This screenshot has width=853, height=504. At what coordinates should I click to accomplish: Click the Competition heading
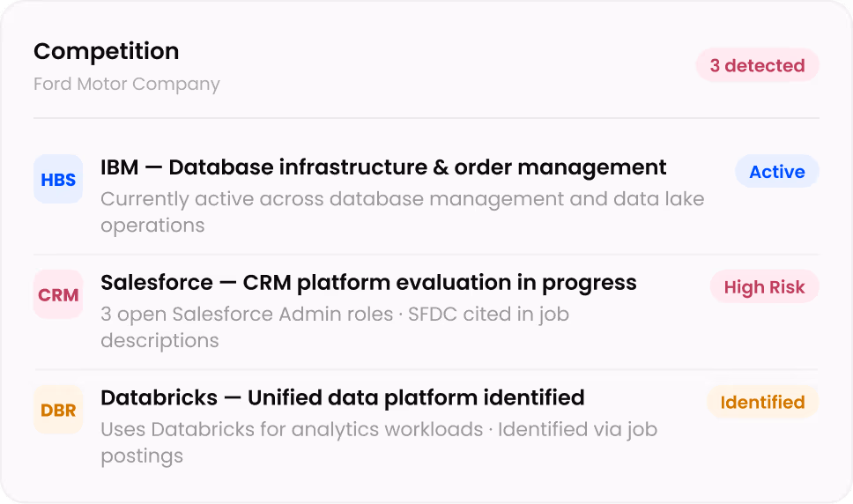pyautogui.click(x=106, y=51)
